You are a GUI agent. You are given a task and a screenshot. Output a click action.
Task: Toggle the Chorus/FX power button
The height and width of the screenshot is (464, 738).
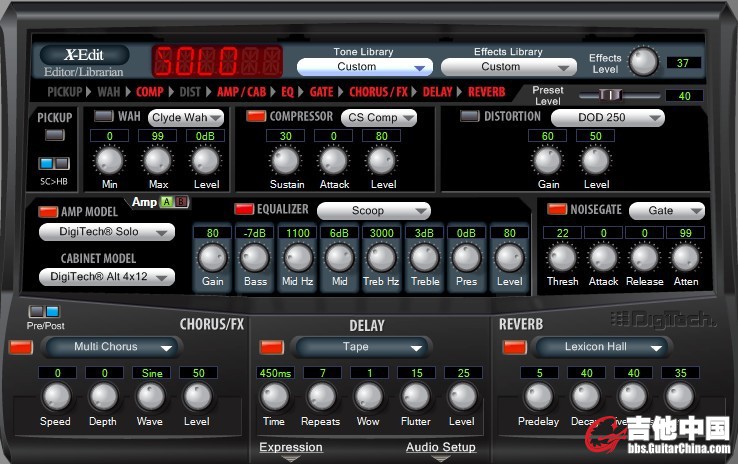[21, 348]
